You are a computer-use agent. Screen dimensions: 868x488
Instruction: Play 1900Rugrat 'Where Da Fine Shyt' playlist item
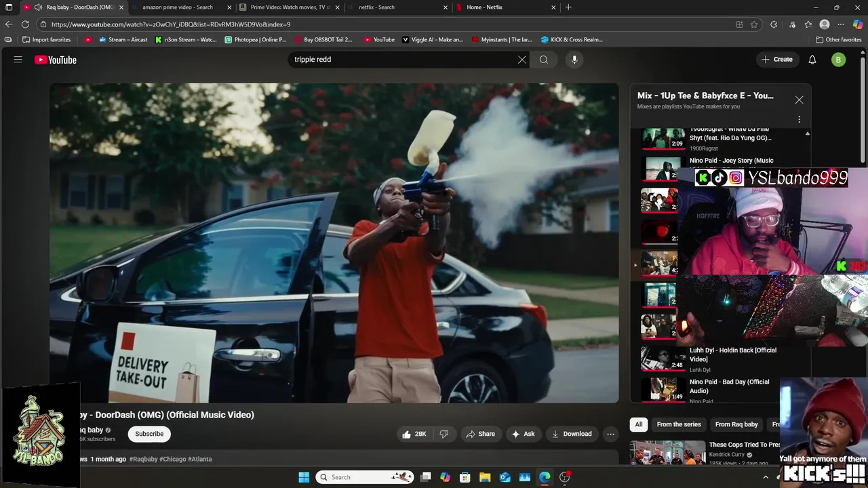(722, 138)
